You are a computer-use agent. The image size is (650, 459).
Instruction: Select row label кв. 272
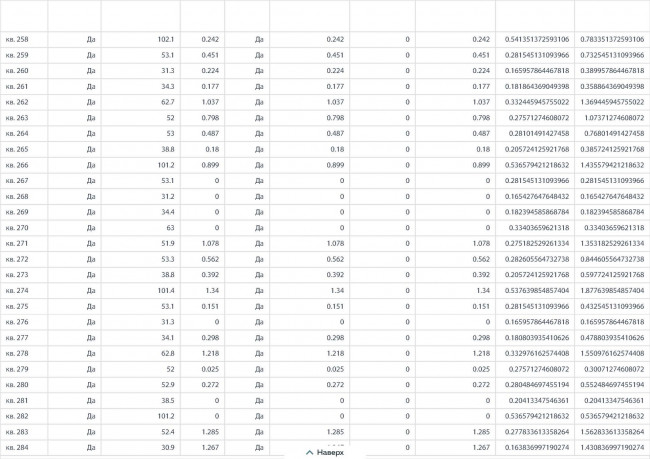coord(17,259)
